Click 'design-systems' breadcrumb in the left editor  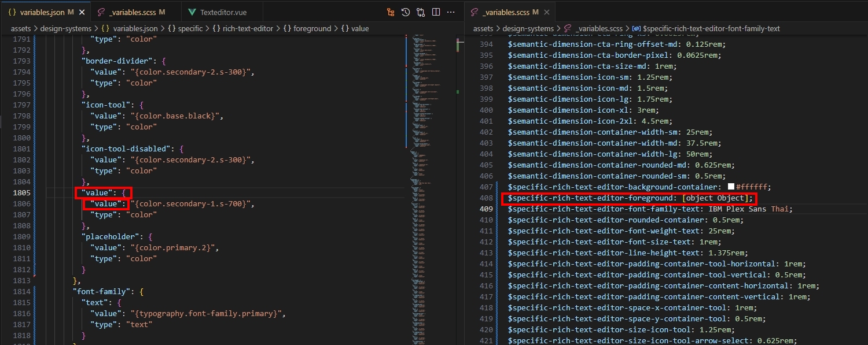[65, 28]
